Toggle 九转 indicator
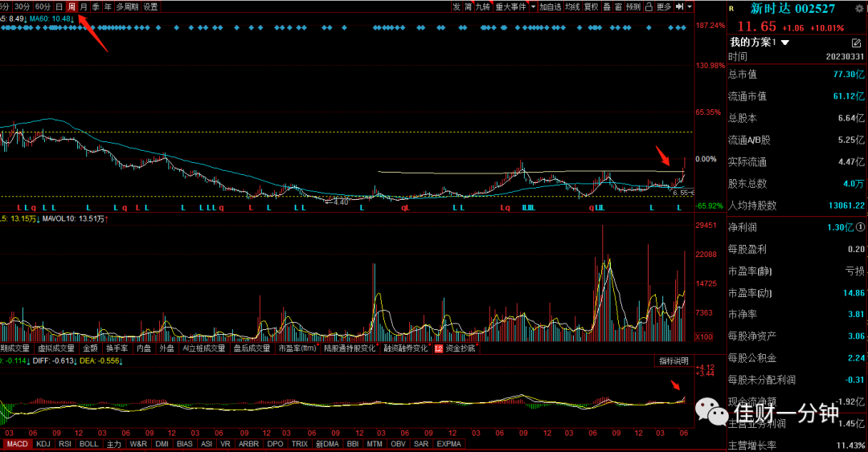The image size is (868, 452). click(x=483, y=6)
